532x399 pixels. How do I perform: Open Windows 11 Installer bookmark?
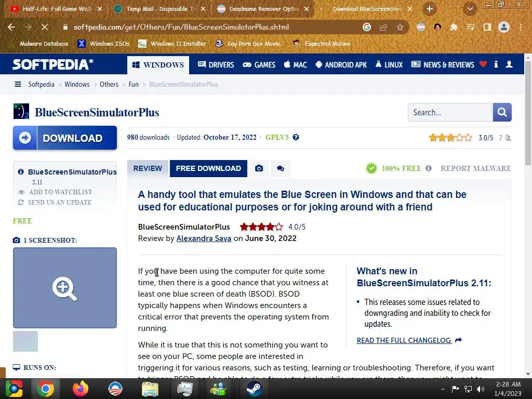tap(172, 44)
